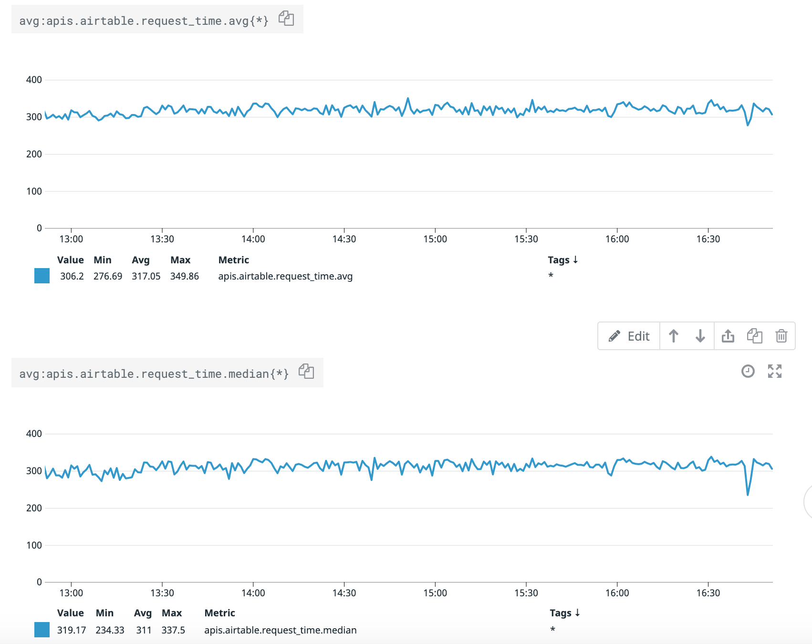Move the widget down using the down arrow
The image size is (812, 644).
coord(700,336)
